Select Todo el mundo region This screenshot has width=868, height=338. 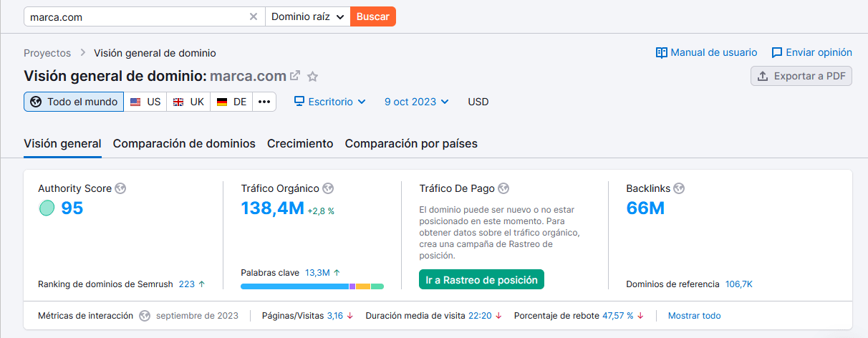tap(74, 102)
